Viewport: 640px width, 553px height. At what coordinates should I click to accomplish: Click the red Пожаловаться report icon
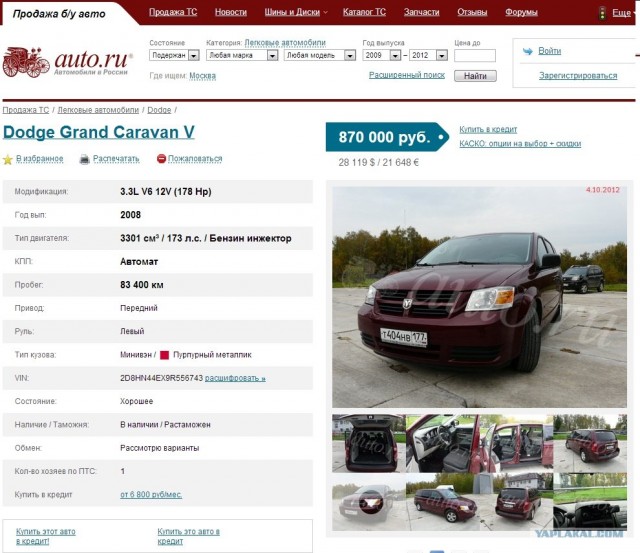[161, 159]
